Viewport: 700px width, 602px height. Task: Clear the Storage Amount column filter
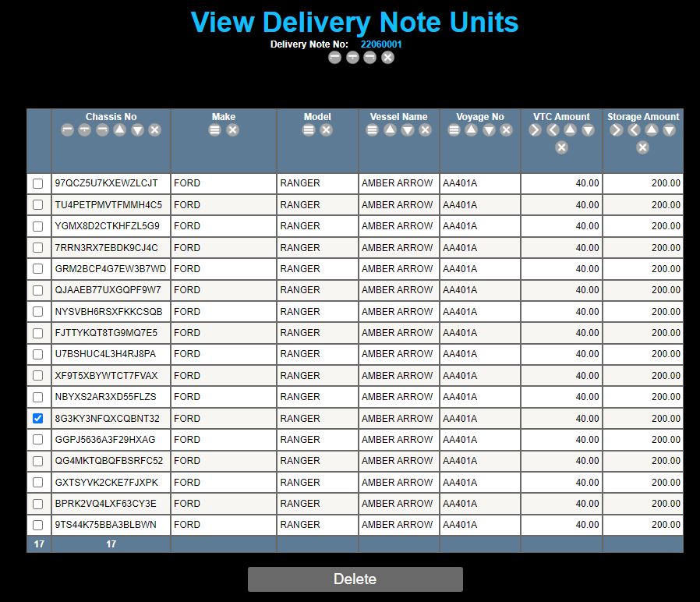point(643,147)
